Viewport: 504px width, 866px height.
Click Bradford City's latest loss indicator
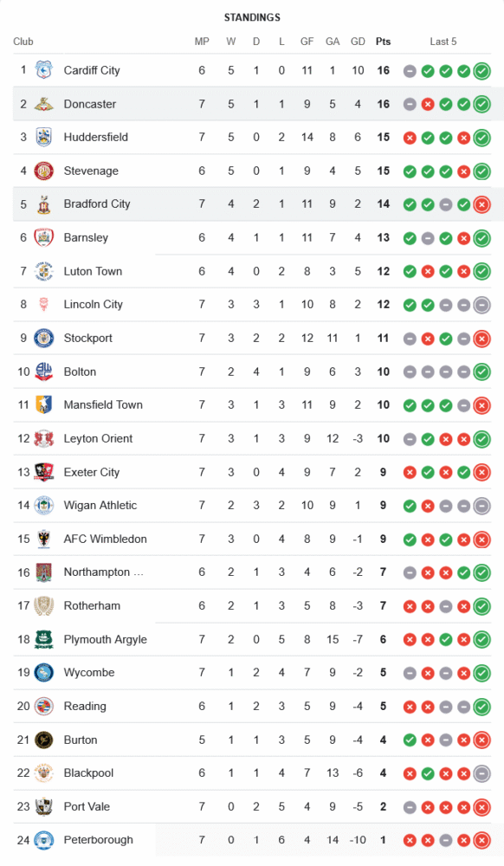tap(482, 204)
